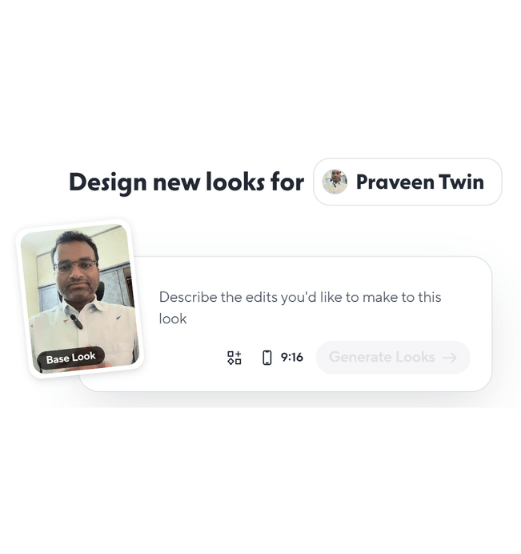Click the 'Design new looks for' heading
The height and width of the screenshot is (554, 521).
click(x=187, y=183)
